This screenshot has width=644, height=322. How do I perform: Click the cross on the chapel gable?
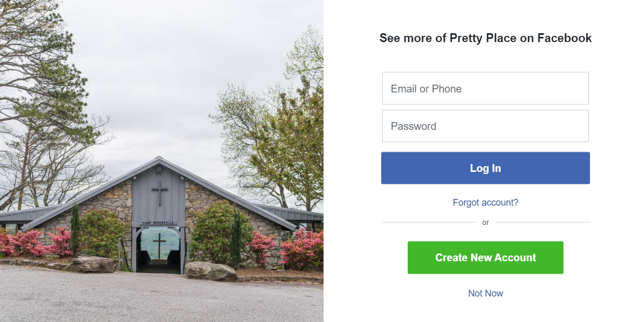tap(159, 192)
